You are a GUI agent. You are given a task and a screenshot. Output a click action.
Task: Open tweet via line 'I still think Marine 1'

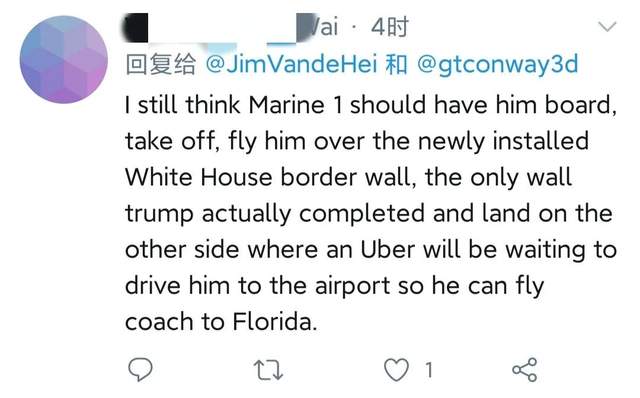pos(371,105)
